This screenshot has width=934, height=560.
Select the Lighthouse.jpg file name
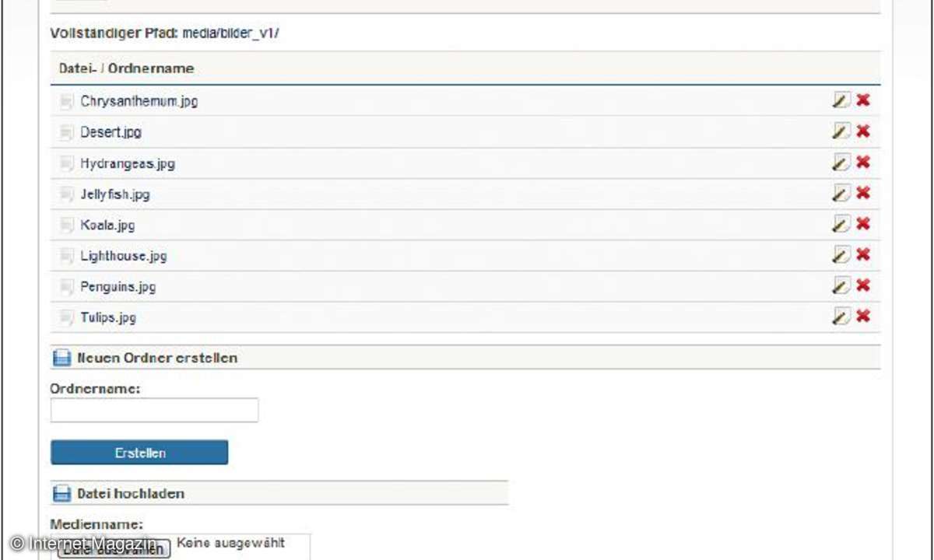click(x=124, y=256)
